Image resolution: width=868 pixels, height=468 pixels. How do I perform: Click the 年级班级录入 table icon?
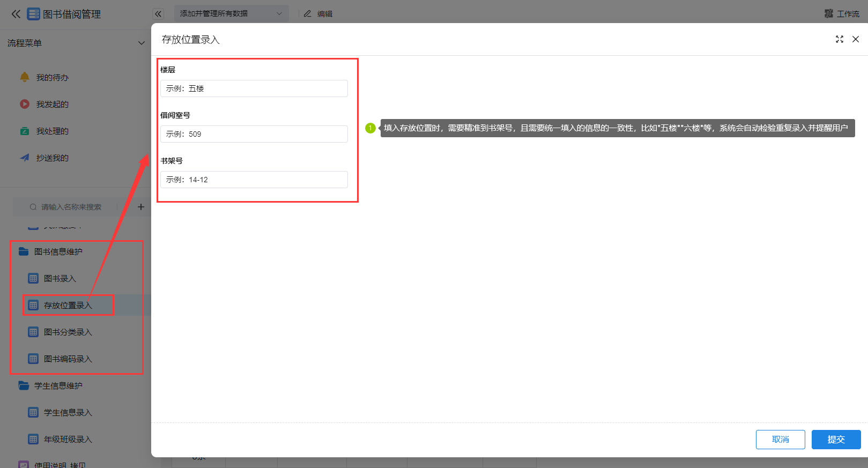coord(33,439)
